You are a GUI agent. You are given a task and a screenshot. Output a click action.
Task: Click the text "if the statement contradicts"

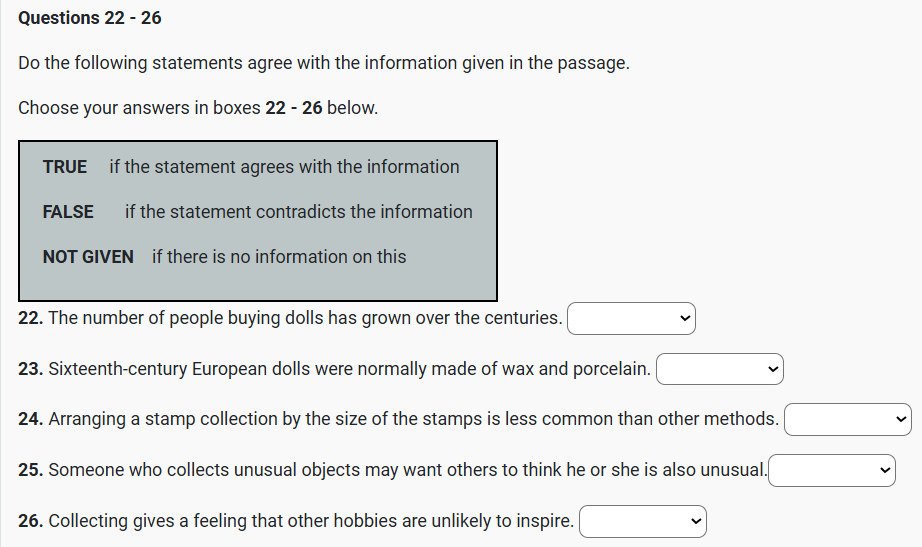298,212
